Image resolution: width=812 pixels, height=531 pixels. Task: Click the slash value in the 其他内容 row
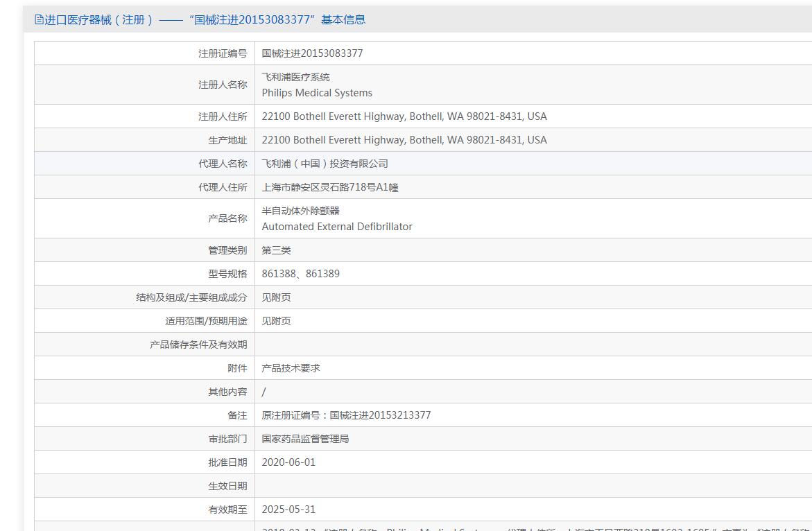point(264,392)
